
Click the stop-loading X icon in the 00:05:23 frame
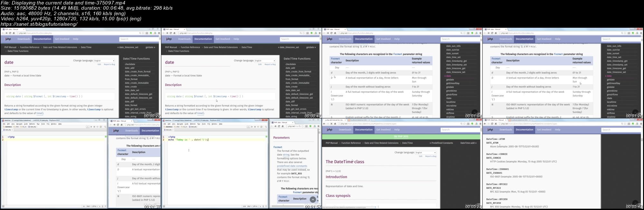click(x=331, y=124)
